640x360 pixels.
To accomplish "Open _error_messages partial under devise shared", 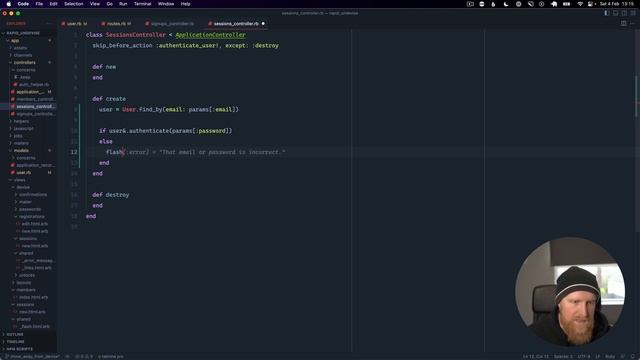I will point(38,260).
